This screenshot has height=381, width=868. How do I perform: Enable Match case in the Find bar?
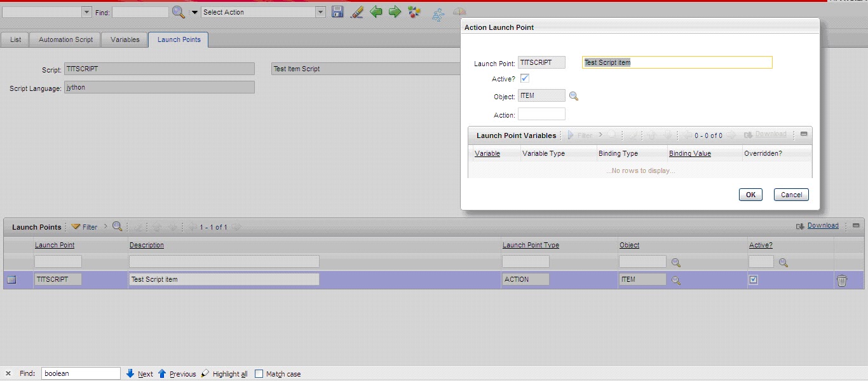pyautogui.click(x=259, y=373)
